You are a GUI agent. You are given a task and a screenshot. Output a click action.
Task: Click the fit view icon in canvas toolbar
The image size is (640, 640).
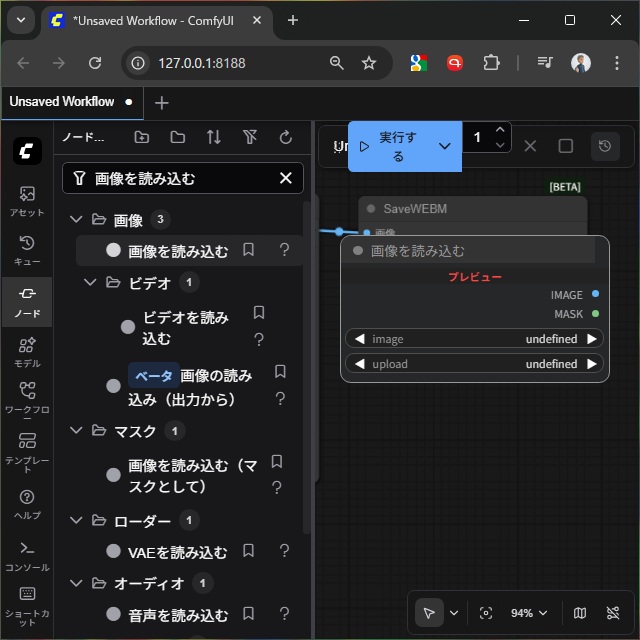click(486, 613)
